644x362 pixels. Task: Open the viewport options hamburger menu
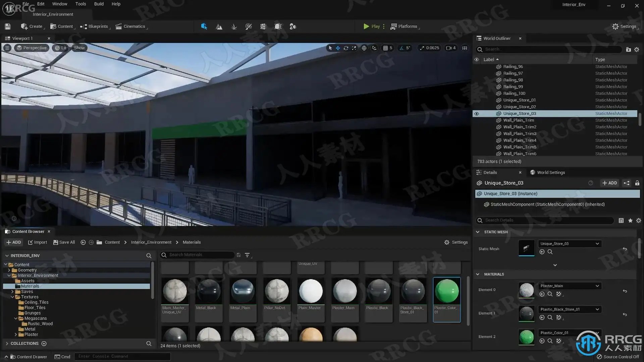[7, 48]
